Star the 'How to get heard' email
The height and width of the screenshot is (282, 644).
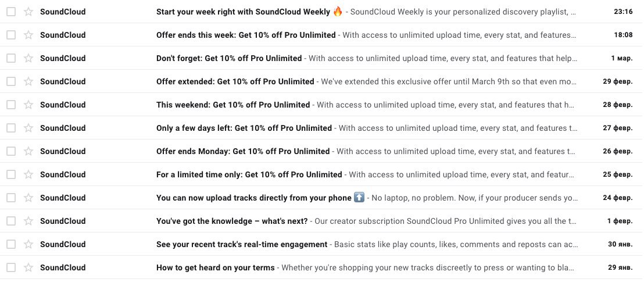click(28, 267)
